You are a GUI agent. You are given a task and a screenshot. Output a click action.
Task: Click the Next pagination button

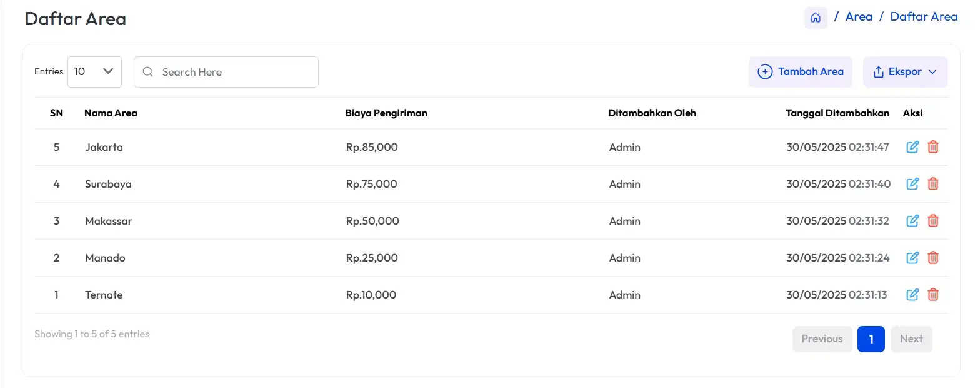point(911,339)
